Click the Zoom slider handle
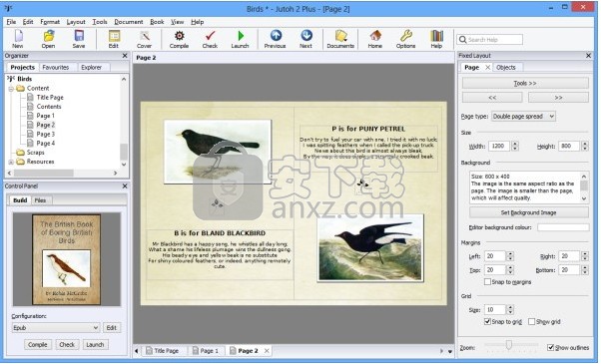Screen dimensions: 601x364 (x=508, y=345)
